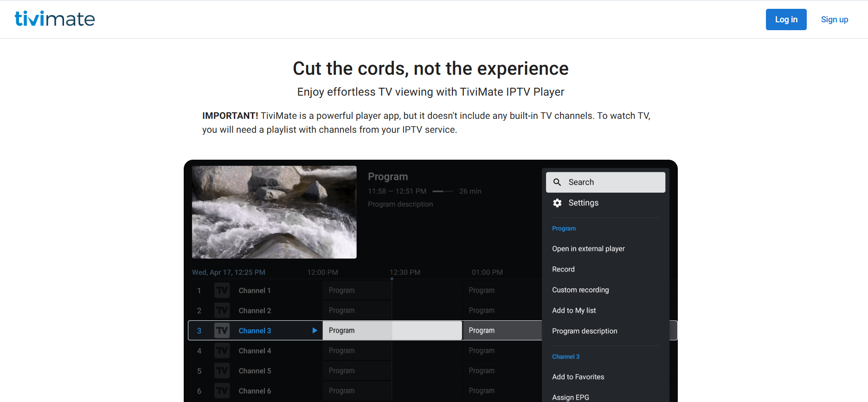Click the play arrow beside Channel 3
The height and width of the screenshot is (402, 868).
pyautogui.click(x=315, y=331)
